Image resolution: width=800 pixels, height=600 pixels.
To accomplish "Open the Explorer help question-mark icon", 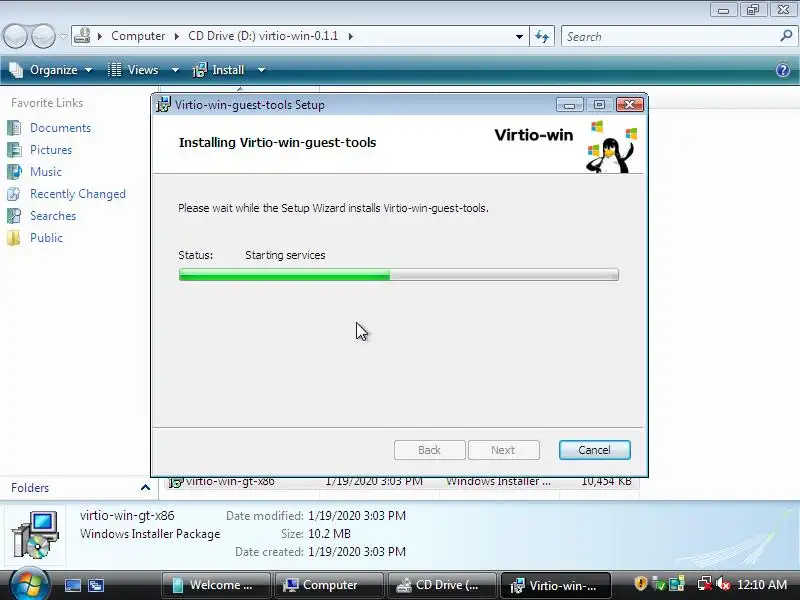I will pyautogui.click(x=783, y=70).
